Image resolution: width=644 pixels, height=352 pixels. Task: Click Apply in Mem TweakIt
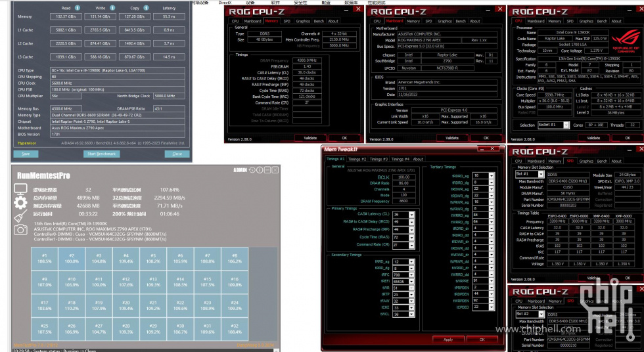(x=448, y=340)
